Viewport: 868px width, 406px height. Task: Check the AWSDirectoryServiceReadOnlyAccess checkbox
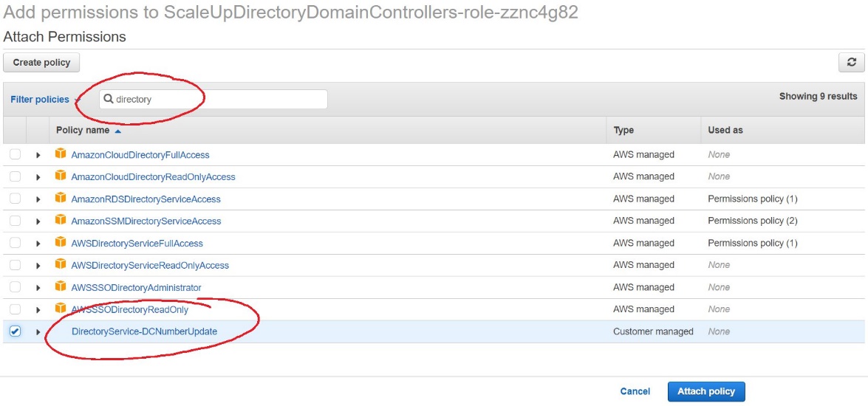pos(15,265)
